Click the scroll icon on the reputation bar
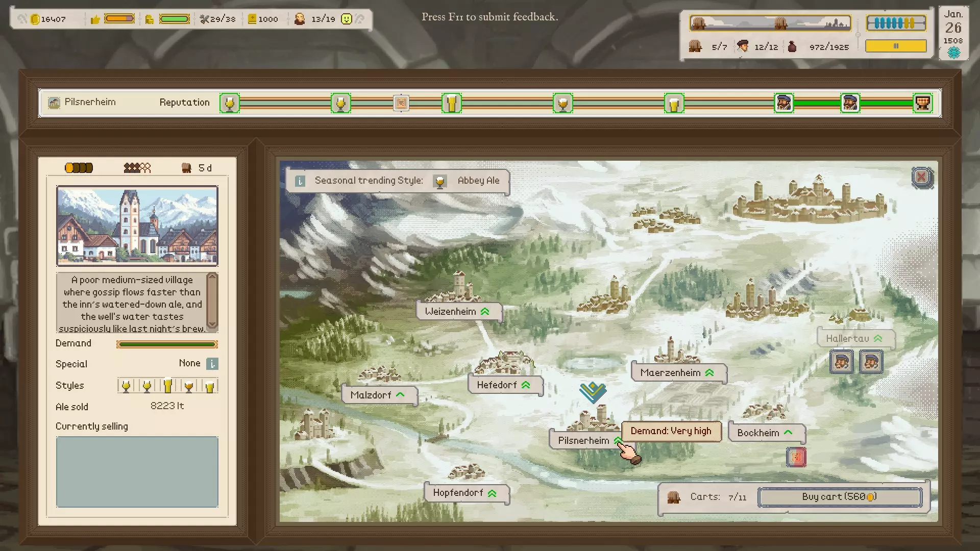Screen dimensions: 980x551 point(401,103)
